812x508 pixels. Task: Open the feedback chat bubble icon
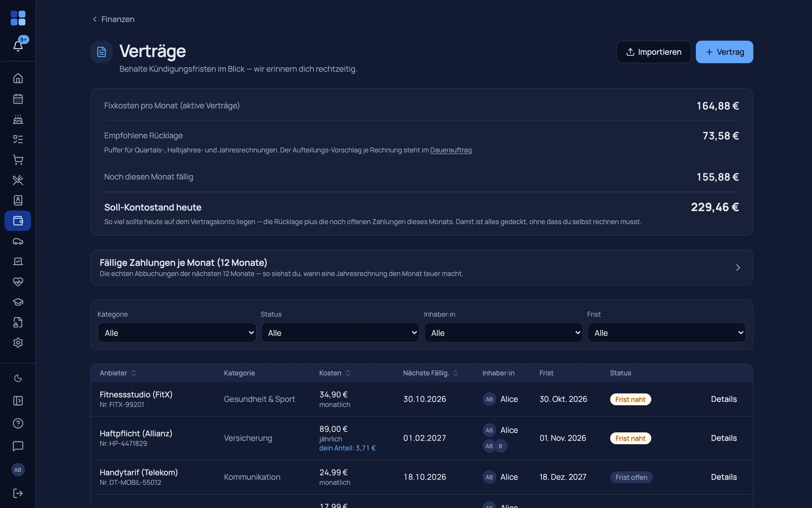[18, 446]
